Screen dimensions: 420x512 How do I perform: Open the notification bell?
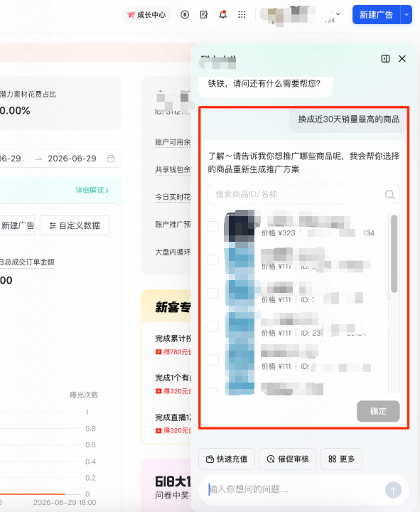(223, 15)
